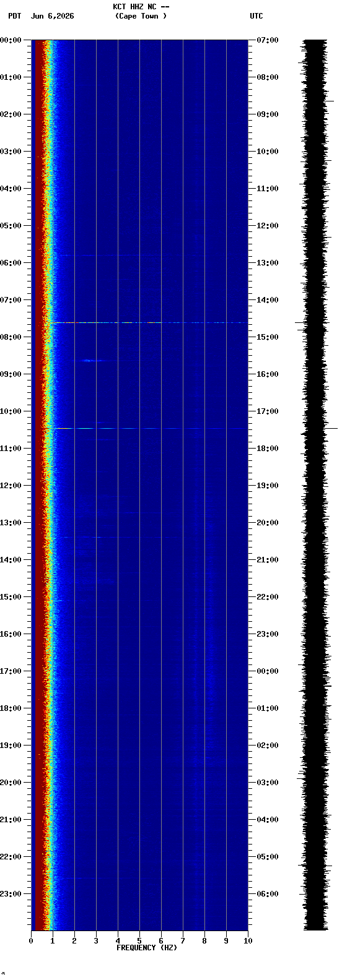Click the PDT time label 22:00
This screenshot has width=342, height=980.
click(11, 857)
